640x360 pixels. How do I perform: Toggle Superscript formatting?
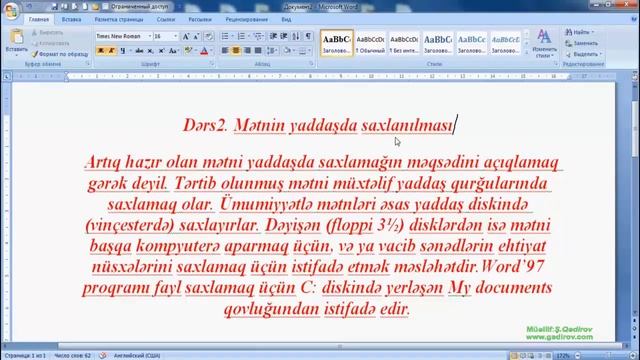[x=161, y=51]
